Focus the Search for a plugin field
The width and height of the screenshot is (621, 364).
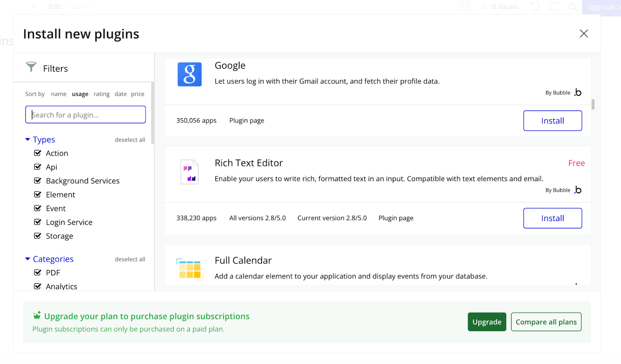(x=85, y=115)
